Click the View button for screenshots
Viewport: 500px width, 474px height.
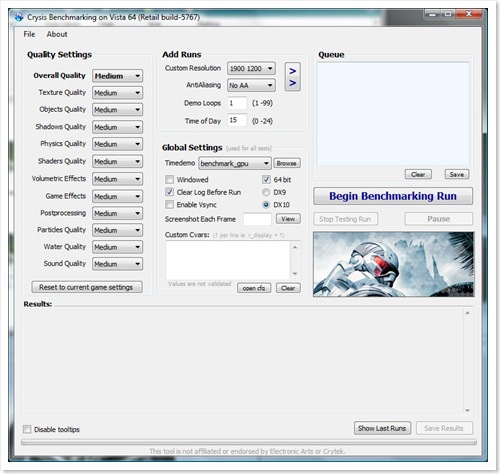click(x=288, y=219)
